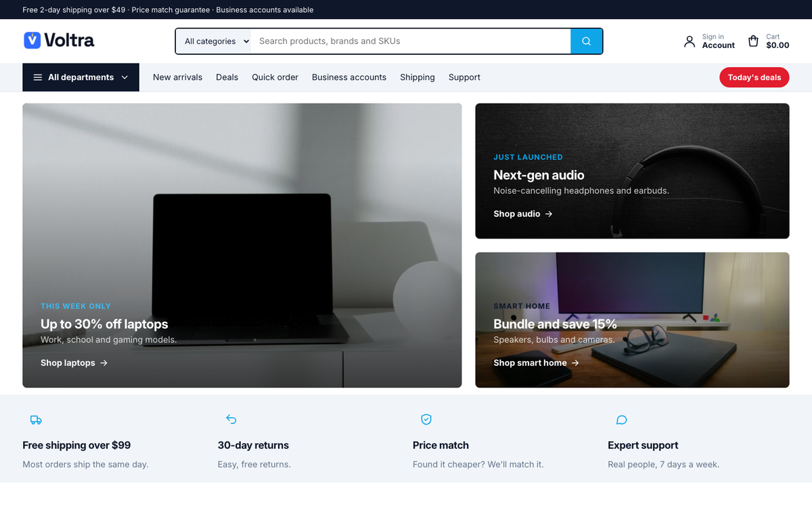Click the SMART HOME label

[522, 306]
